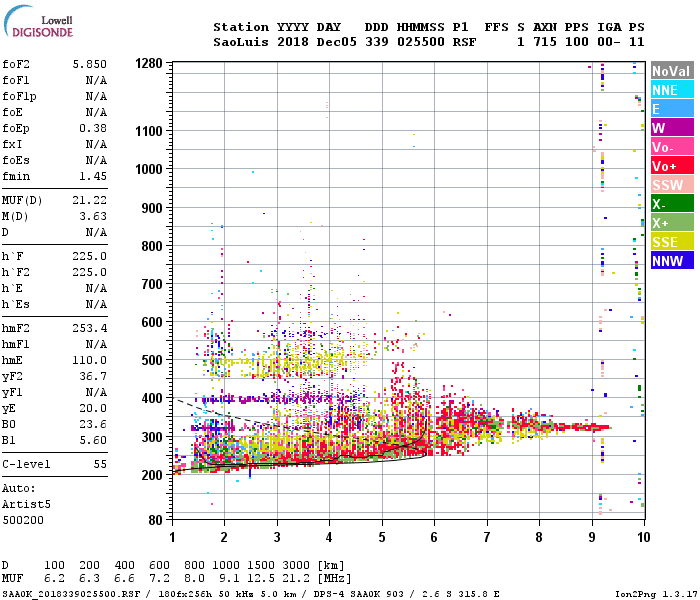
Task: Select the NNE cyan legend swatch
Action: [x=672, y=90]
